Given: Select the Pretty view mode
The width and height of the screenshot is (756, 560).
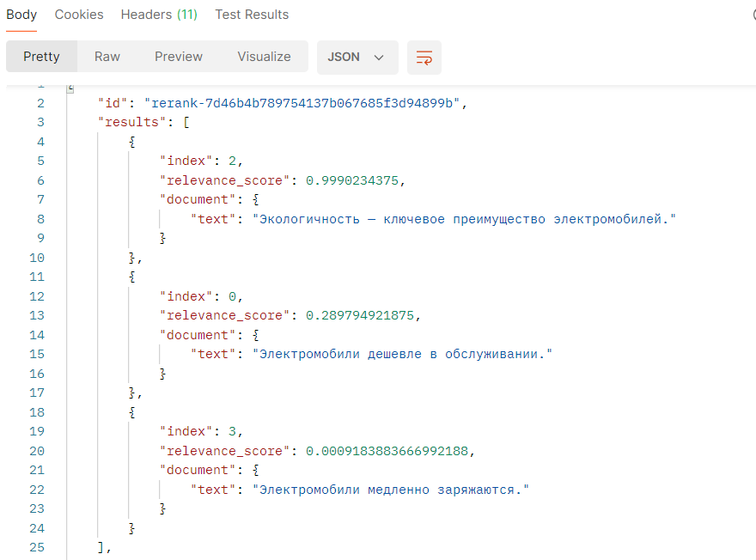Looking at the screenshot, I should [41, 57].
